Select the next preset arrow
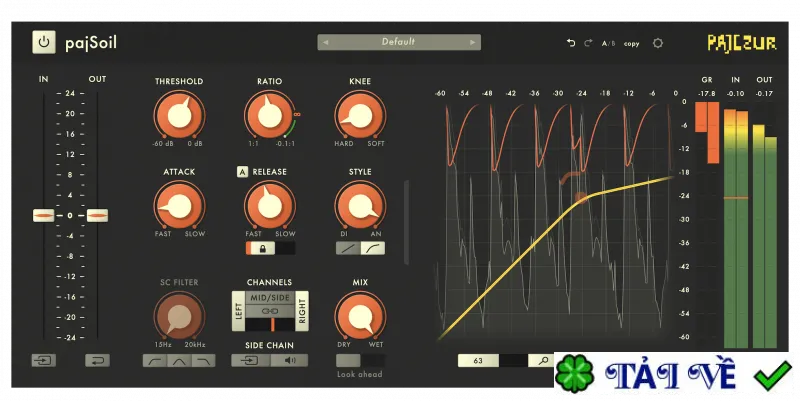The image size is (800, 401). click(x=472, y=42)
